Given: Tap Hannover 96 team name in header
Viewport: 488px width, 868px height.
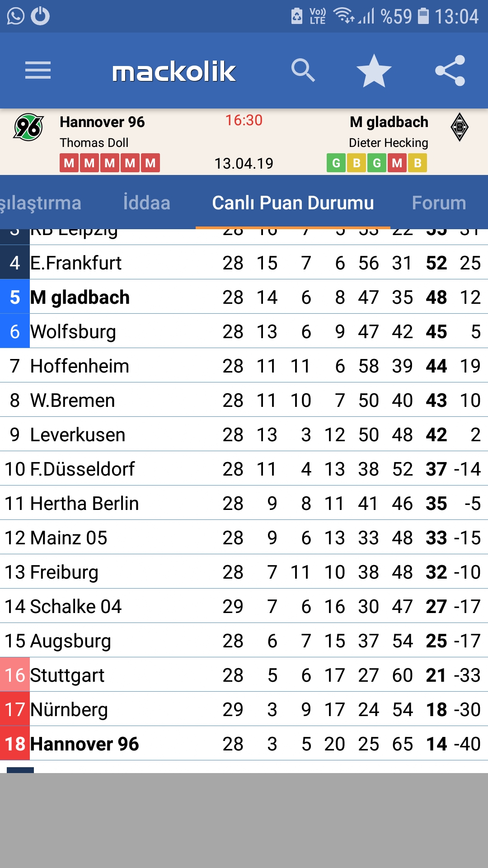Looking at the screenshot, I should click(102, 122).
